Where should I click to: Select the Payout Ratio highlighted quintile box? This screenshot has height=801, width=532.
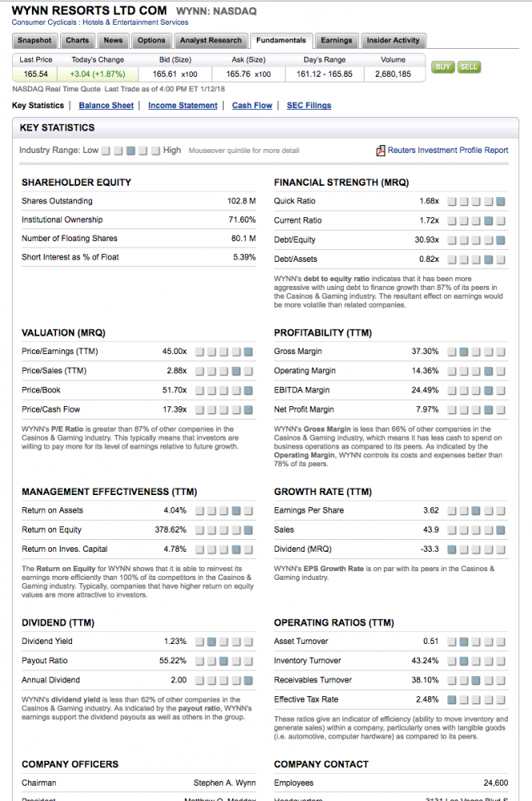[224, 661]
